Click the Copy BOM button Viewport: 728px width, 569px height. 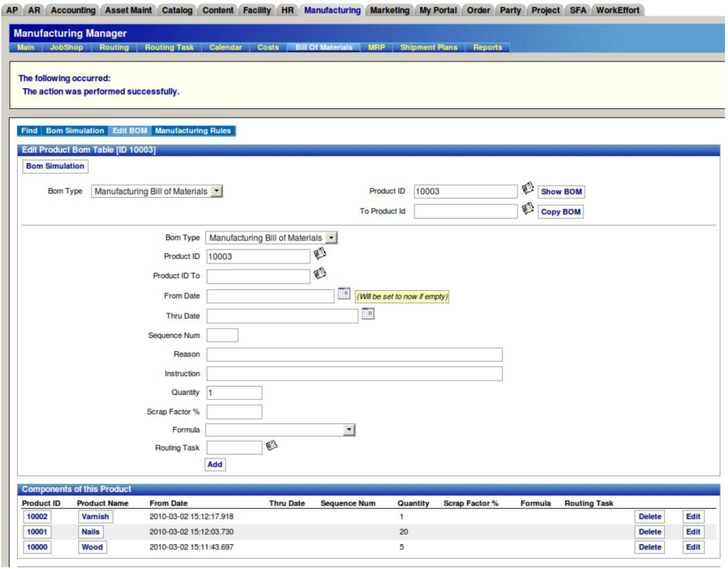pos(561,212)
